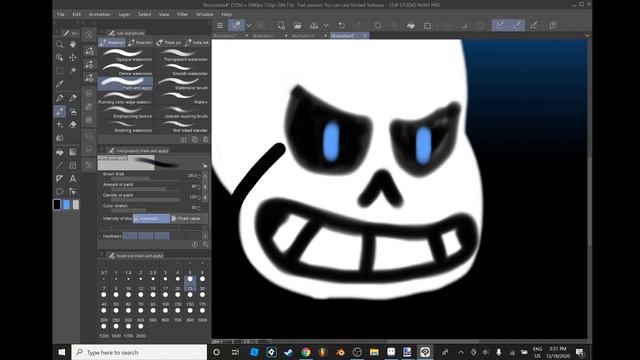
Task: Open the Animation menu
Action: pos(100,14)
